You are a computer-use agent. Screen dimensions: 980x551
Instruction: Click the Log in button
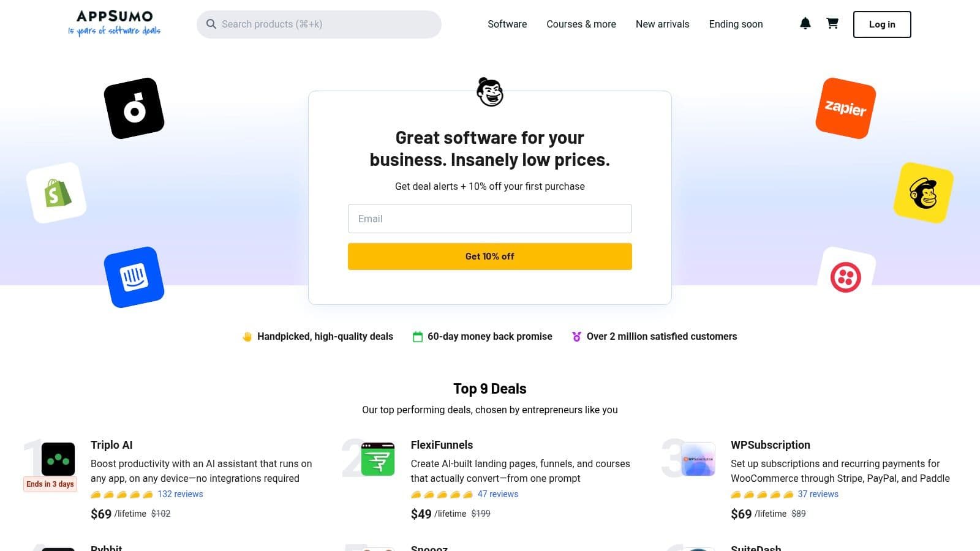881,24
